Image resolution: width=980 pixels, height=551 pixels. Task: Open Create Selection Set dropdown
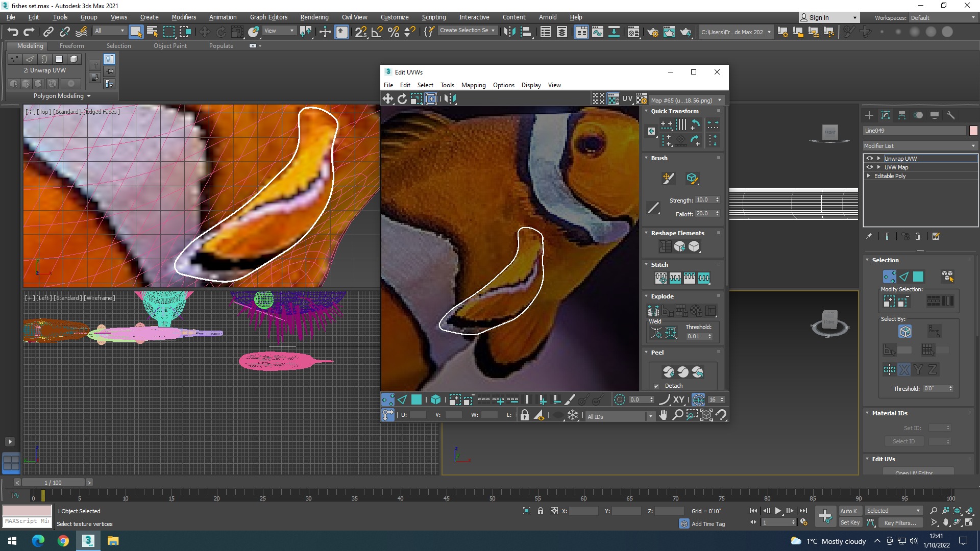(468, 31)
